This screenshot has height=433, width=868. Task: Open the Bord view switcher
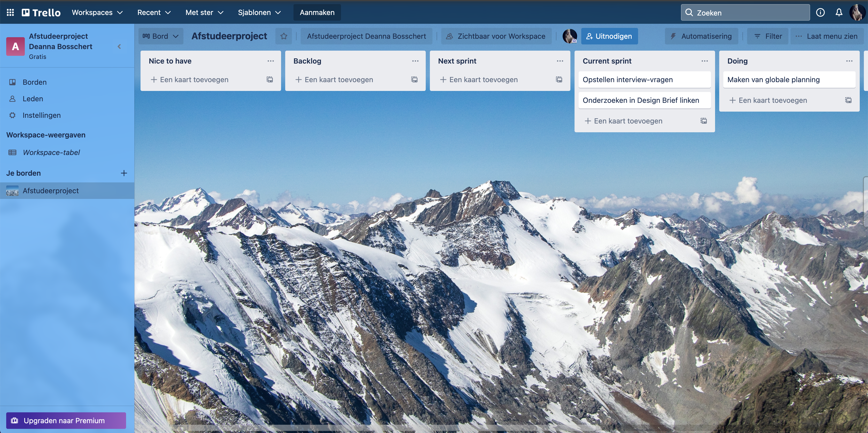coord(161,36)
